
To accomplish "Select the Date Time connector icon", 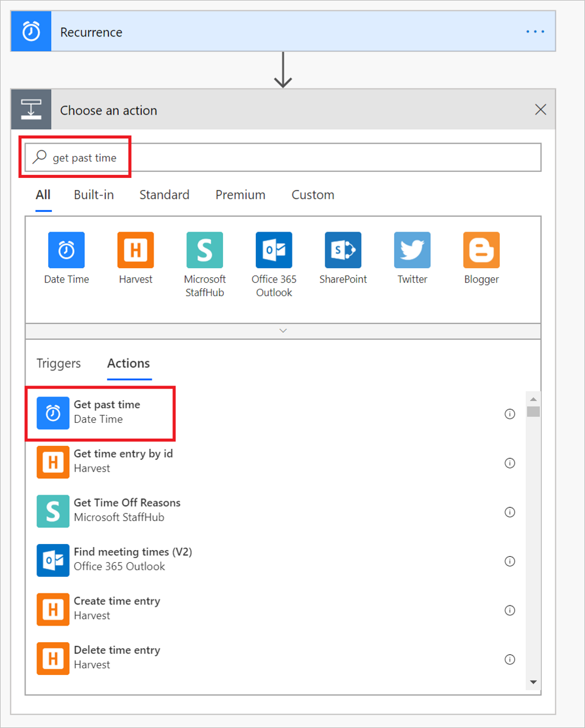I will [x=66, y=250].
